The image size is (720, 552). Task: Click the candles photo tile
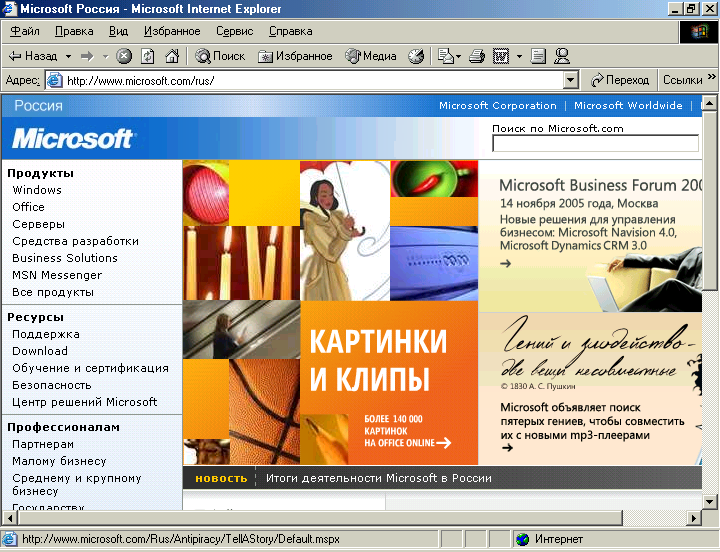(241, 263)
